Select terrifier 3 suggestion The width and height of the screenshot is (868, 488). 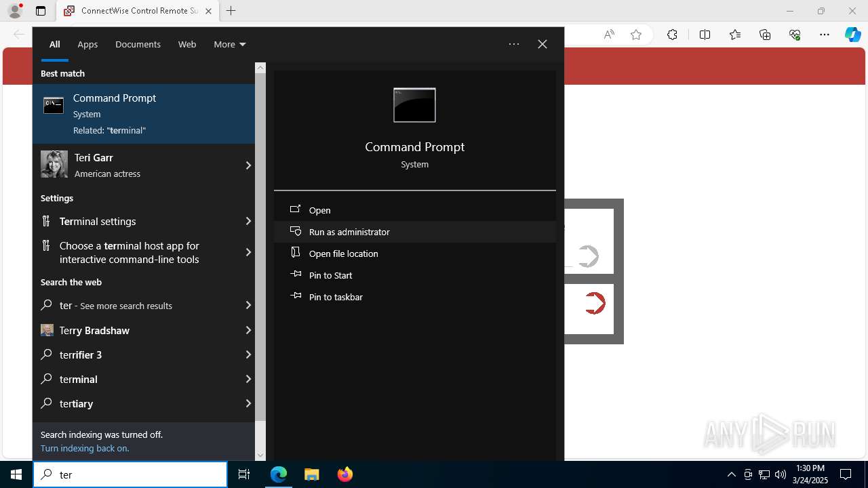[x=144, y=354]
